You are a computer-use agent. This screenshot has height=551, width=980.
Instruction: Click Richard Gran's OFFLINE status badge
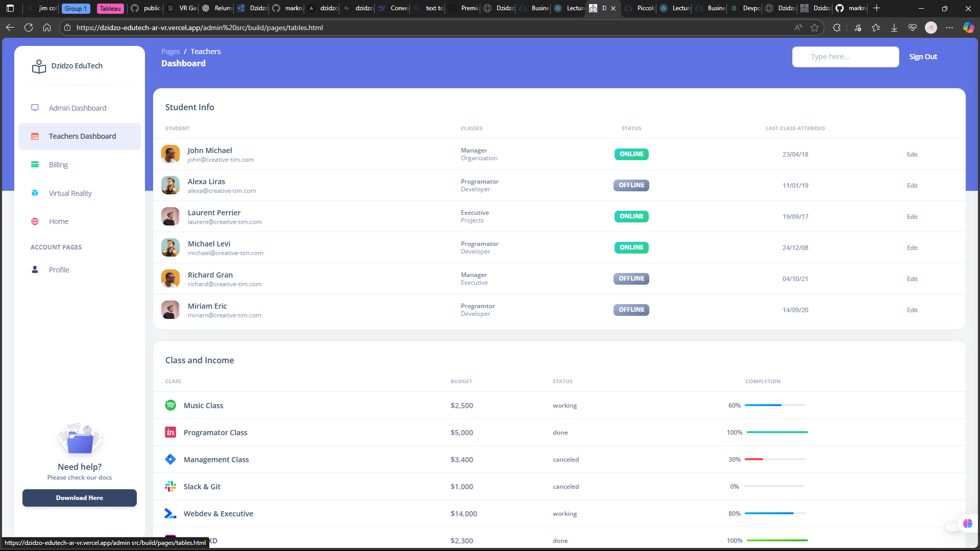pyautogui.click(x=631, y=279)
